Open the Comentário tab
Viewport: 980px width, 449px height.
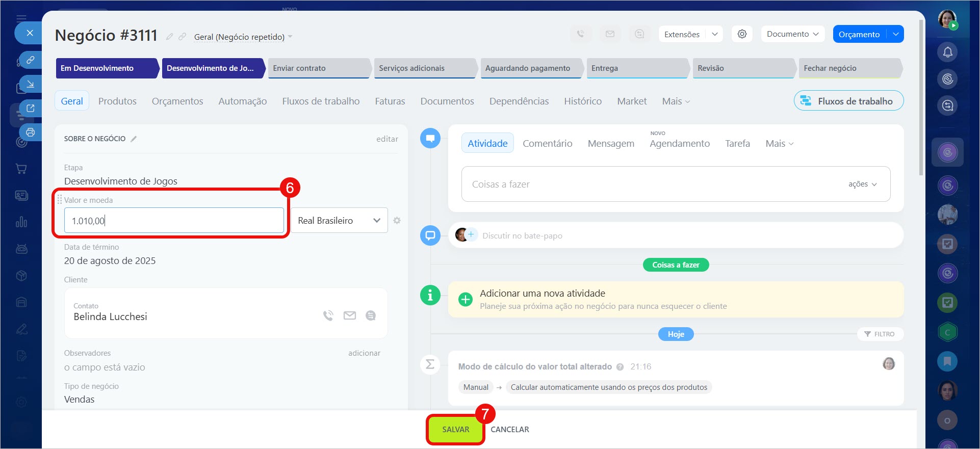point(547,144)
